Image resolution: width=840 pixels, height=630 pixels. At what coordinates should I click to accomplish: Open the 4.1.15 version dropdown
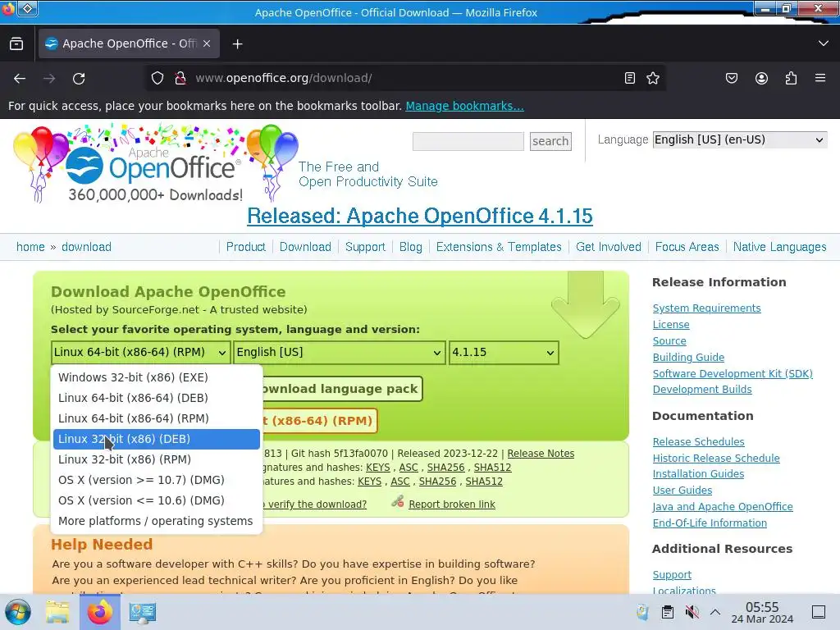click(x=504, y=353)
